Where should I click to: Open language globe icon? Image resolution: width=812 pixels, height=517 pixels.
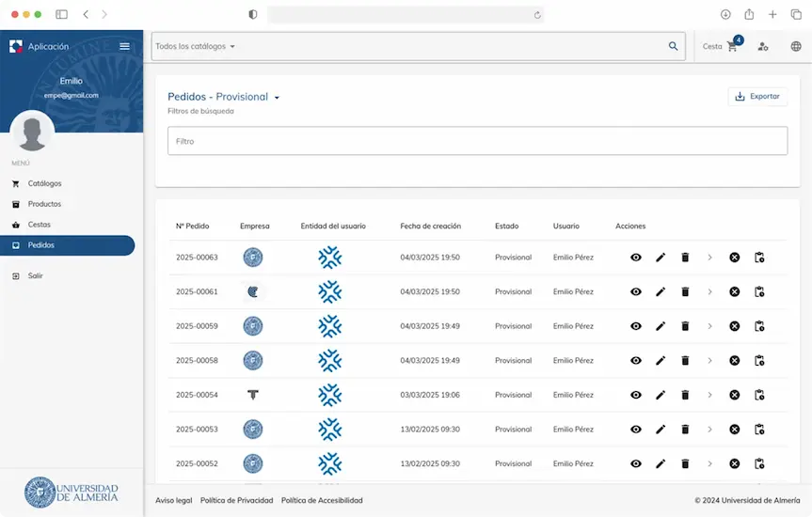(796, 47)
